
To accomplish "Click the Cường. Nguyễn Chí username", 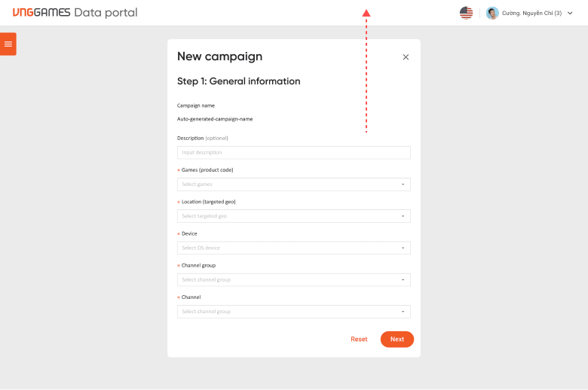I will [531, 13].
